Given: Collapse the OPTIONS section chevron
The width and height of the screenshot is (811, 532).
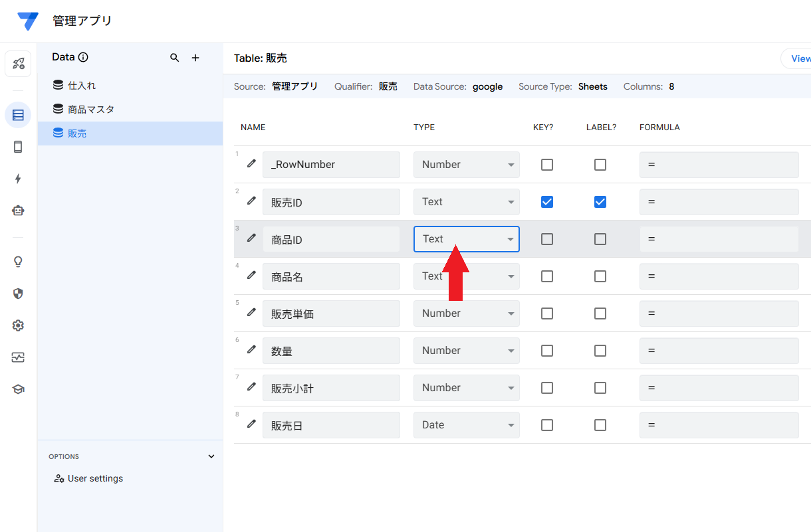Looking at the screenshot, I should (x=211, y=456).
